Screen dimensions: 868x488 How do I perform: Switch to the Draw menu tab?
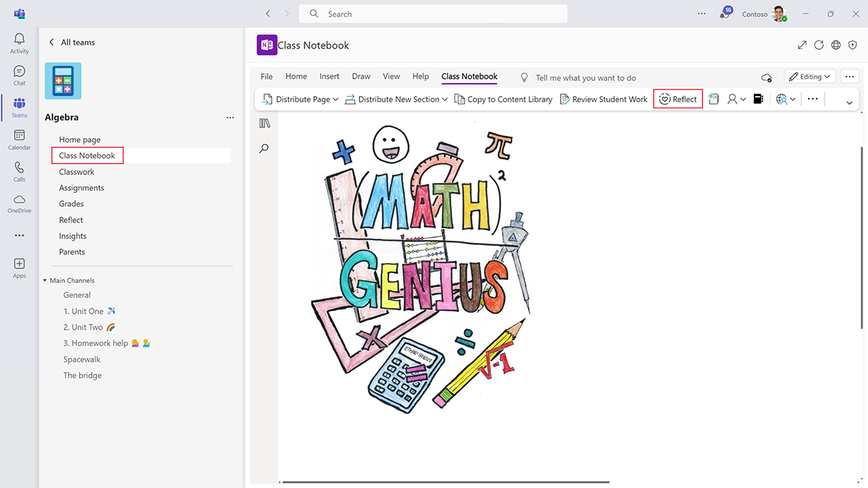click(361, 76)
